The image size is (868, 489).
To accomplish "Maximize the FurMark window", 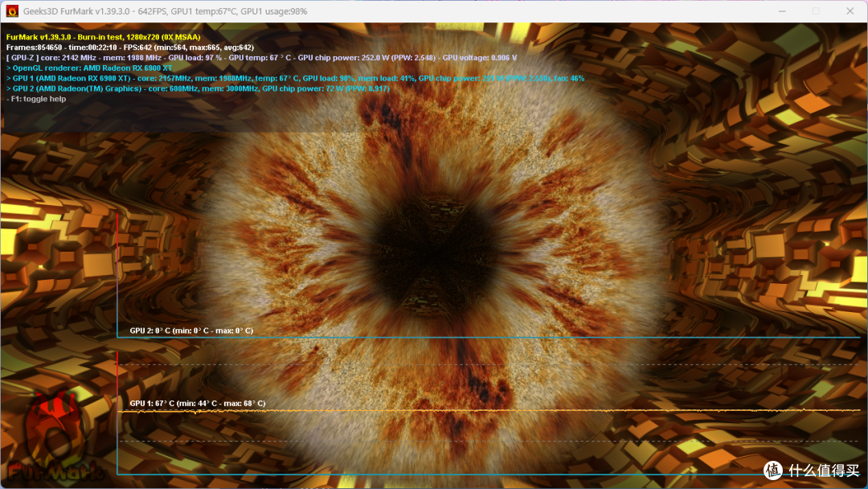I will tap(816, 11).
